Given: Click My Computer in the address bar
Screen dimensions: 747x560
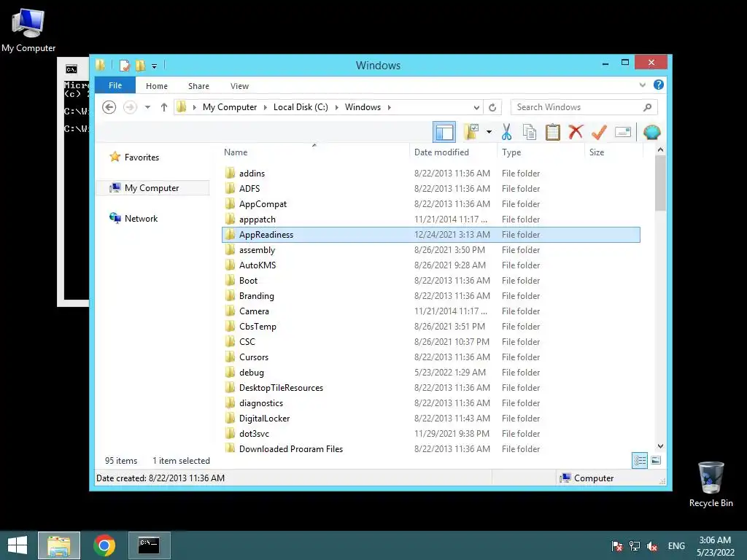Looking at the screenshot, I should tap(230, 107).
